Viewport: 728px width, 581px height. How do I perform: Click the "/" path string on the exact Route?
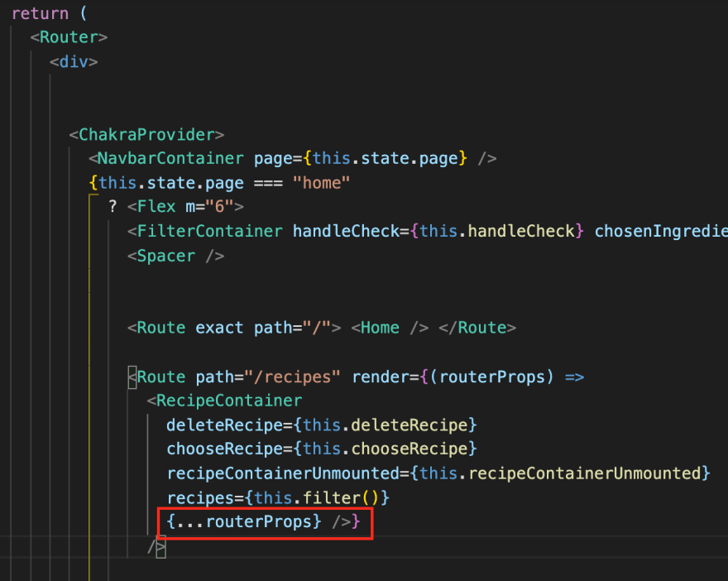tap(317, 328)
